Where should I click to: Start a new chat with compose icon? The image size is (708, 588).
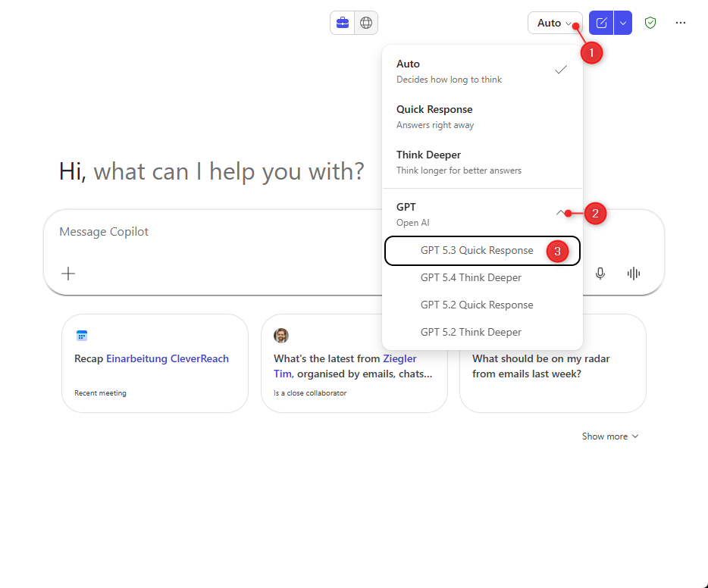pyautogui.click(x=601, y=23)
